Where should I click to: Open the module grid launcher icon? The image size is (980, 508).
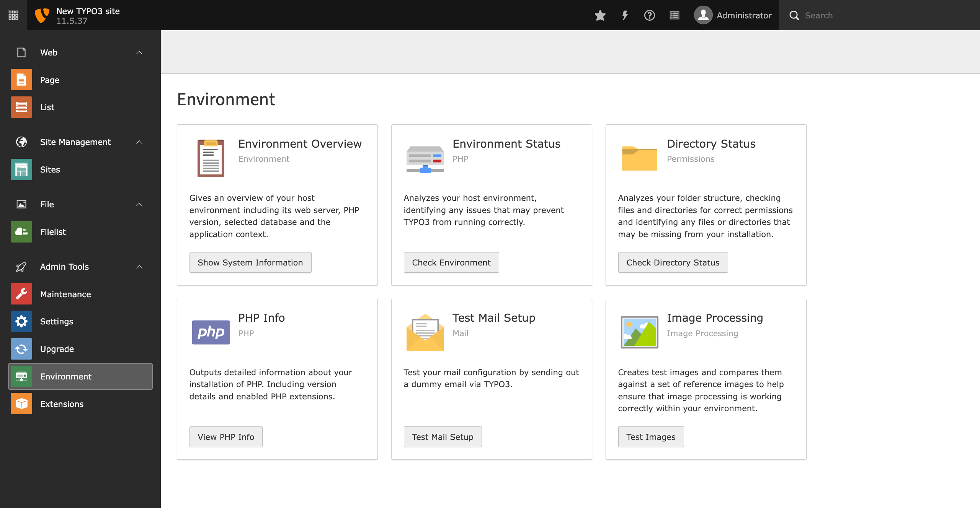pos(13,15)
